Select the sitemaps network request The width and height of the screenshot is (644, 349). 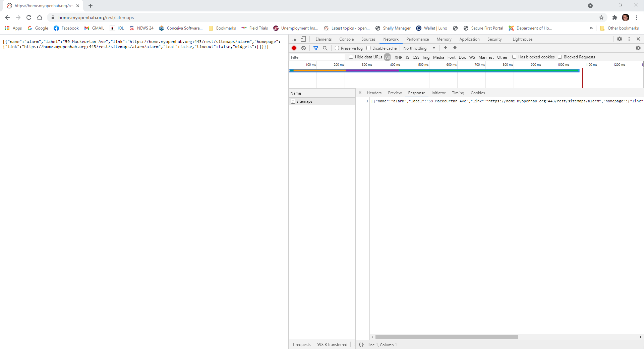point(304,101)
